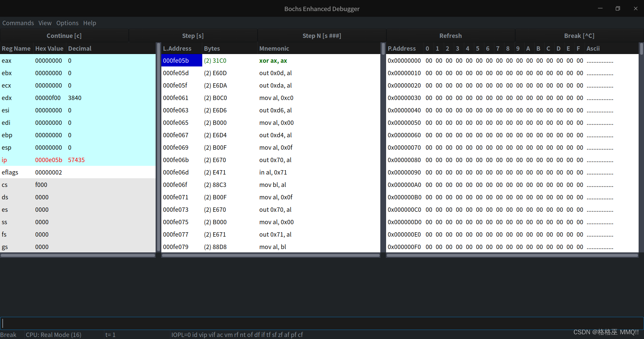This screenshot has width=644, height=339.
Task: Click memory address 0x00000000 row
Action: coord(512,60)
